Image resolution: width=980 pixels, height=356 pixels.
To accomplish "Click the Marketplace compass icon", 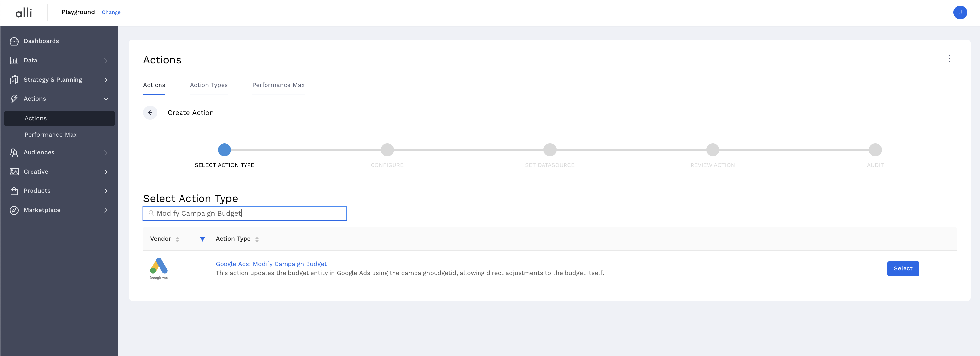I will tap(14, 210).
